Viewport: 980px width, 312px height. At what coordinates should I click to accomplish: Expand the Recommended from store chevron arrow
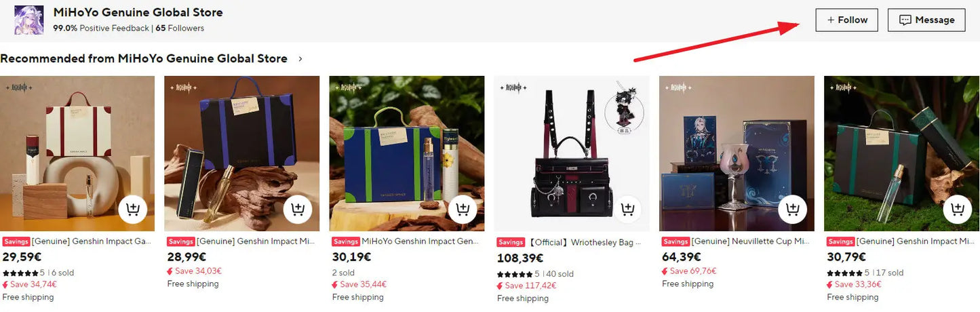pos(301,59)
